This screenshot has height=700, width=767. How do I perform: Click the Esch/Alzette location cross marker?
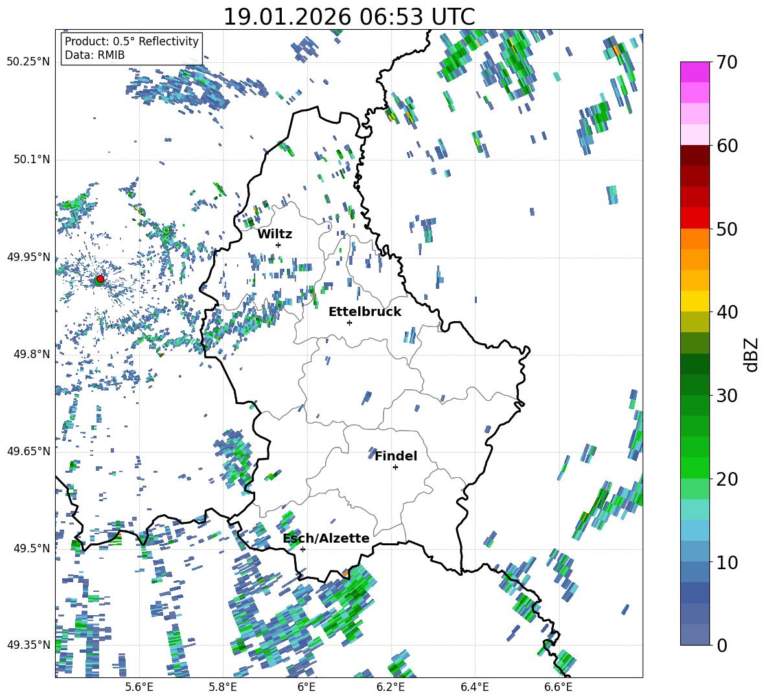(303, 549)
